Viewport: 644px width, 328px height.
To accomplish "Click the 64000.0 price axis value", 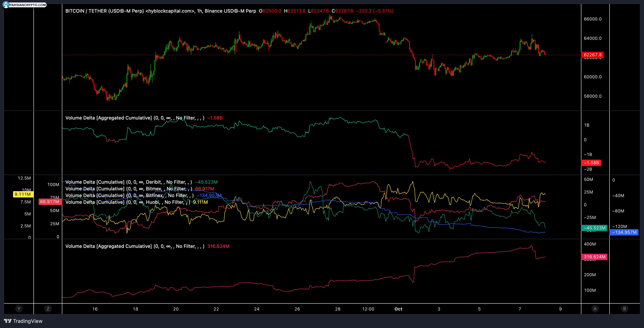I will click(x=593, y=38).
